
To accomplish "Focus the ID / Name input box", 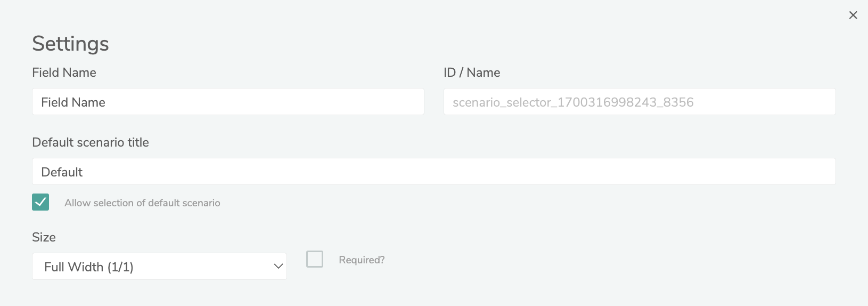I will pyautogui.click(x=639, y=102).
